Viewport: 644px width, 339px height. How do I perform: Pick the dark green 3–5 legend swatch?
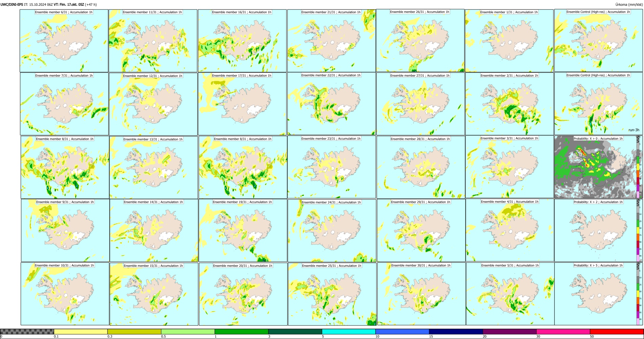coord(295,332)
